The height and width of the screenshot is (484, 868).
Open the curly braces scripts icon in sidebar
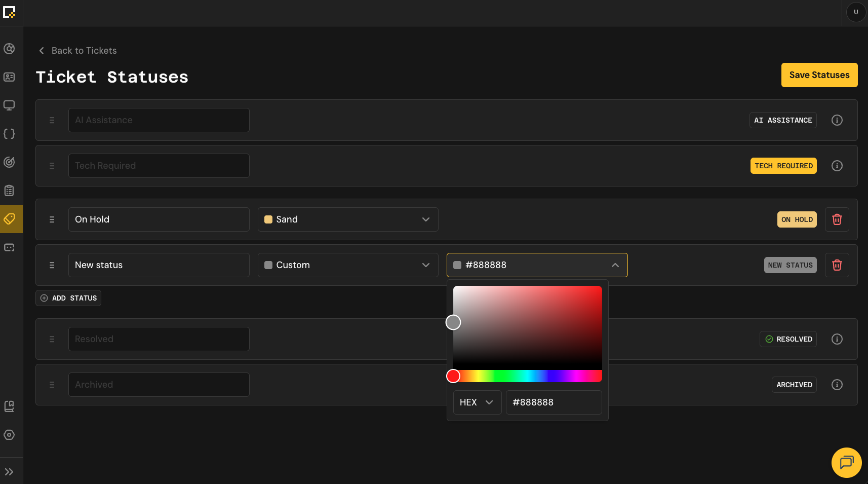9,134
